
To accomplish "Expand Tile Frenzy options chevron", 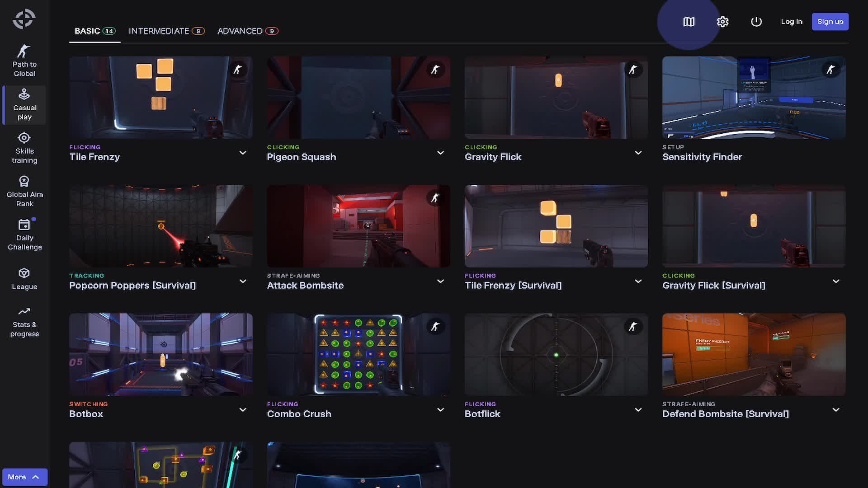I will click(x=243, y=153).
